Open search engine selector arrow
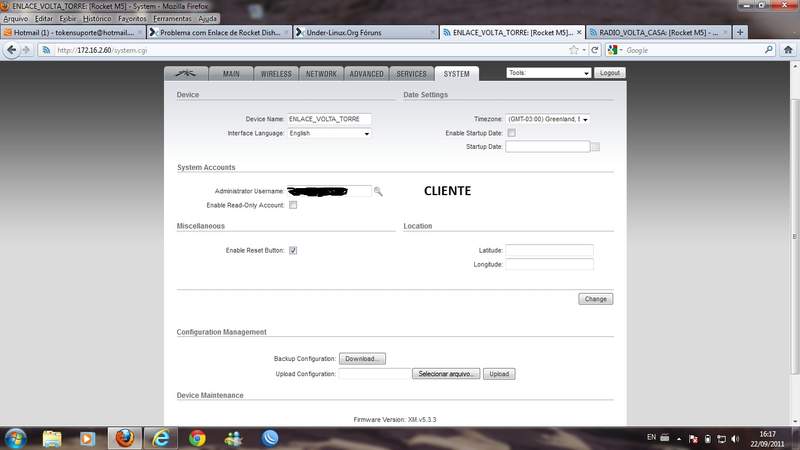Viewport: 800px width, 450px height. click(621, 50)
